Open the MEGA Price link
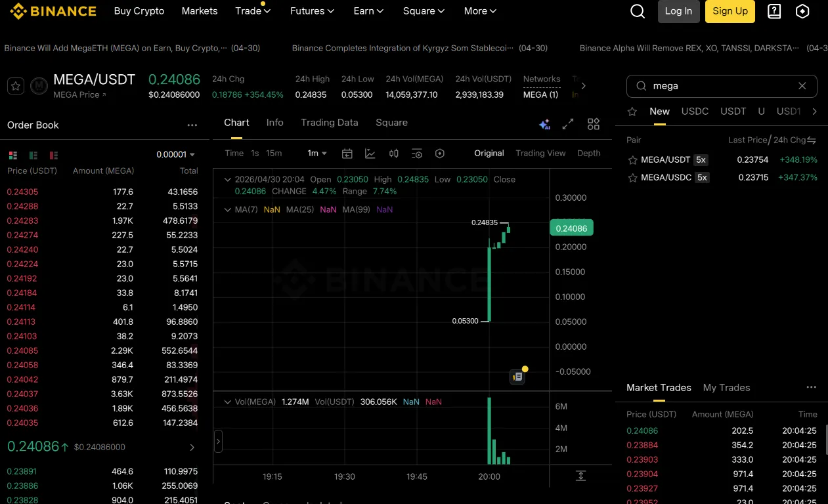This screenshot has height=504, width=828. tap(79, 95)
